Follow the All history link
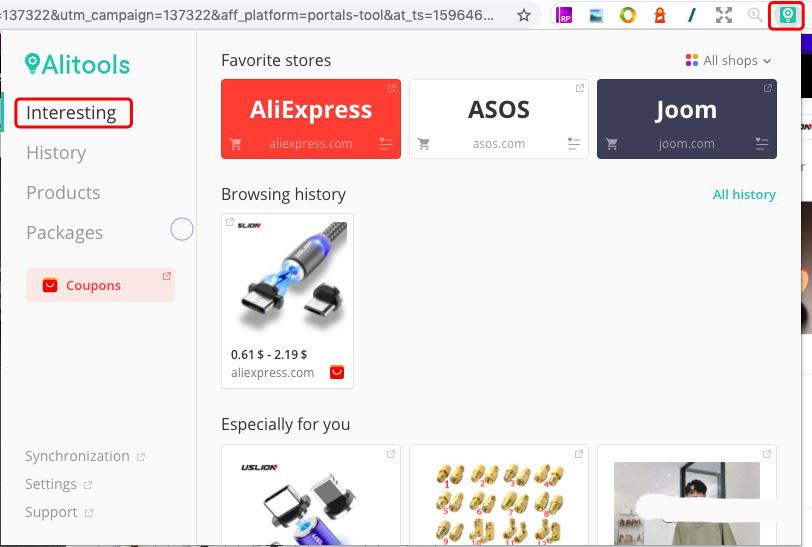The image size is (812, 547). coord(744,194)
